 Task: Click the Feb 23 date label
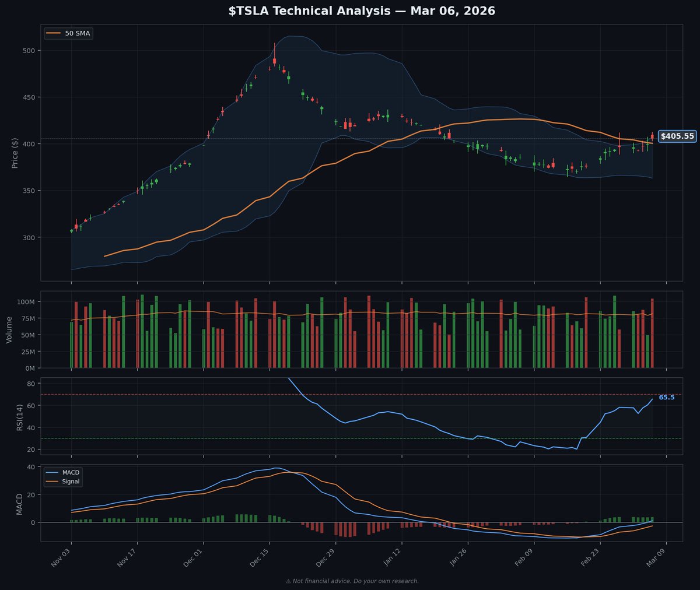click(589, 559)
